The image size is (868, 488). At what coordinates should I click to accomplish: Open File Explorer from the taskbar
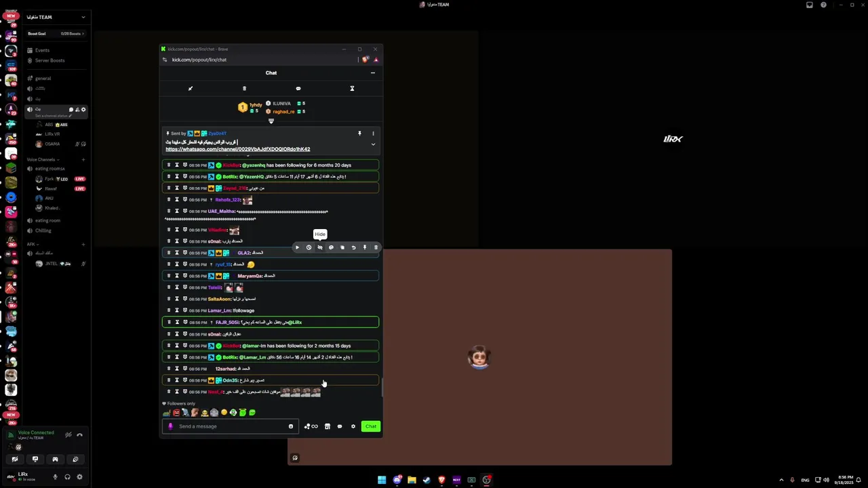(x=412, y=480)
